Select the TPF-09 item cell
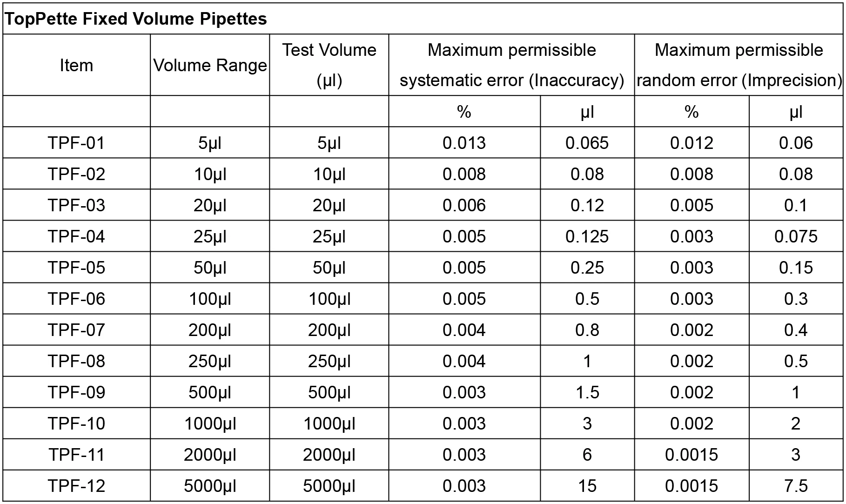Screen dimensions: 846x504 76,392
